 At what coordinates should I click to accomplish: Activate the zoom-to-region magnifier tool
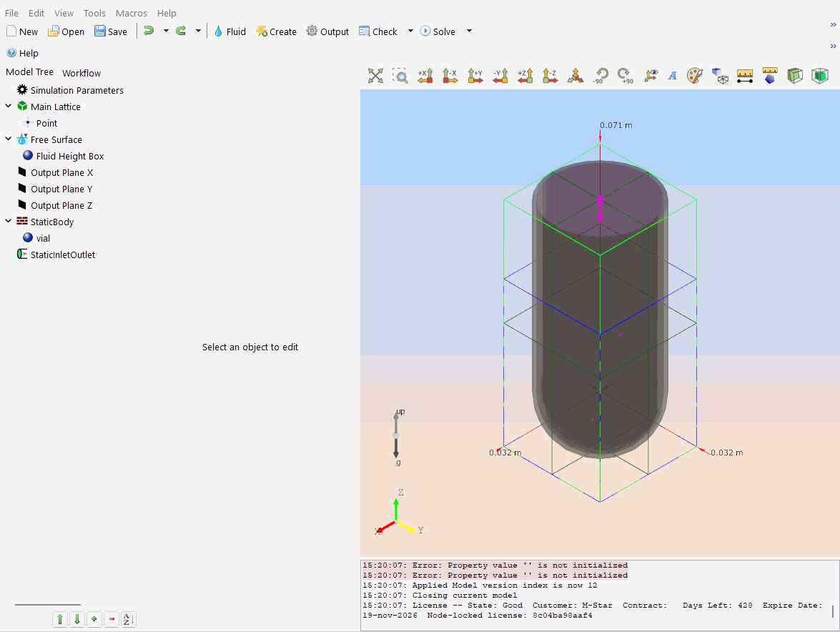click(400, 76)
